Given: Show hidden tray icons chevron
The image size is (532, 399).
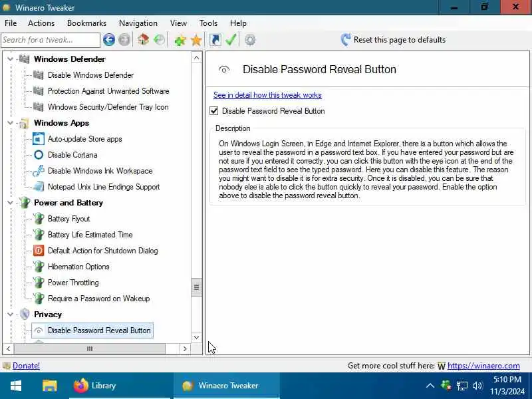Looking at the screenshot, I should (x=430, y=386).
